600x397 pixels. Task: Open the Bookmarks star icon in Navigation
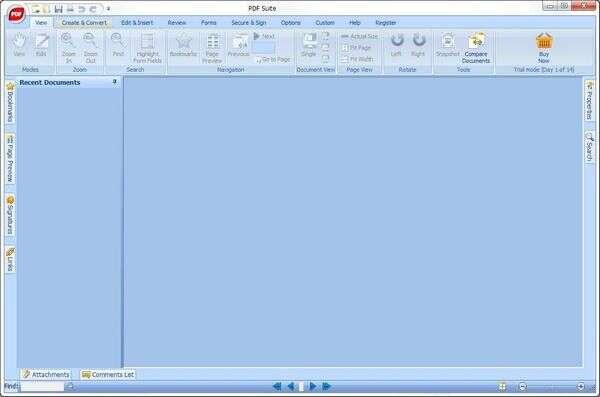183,45
